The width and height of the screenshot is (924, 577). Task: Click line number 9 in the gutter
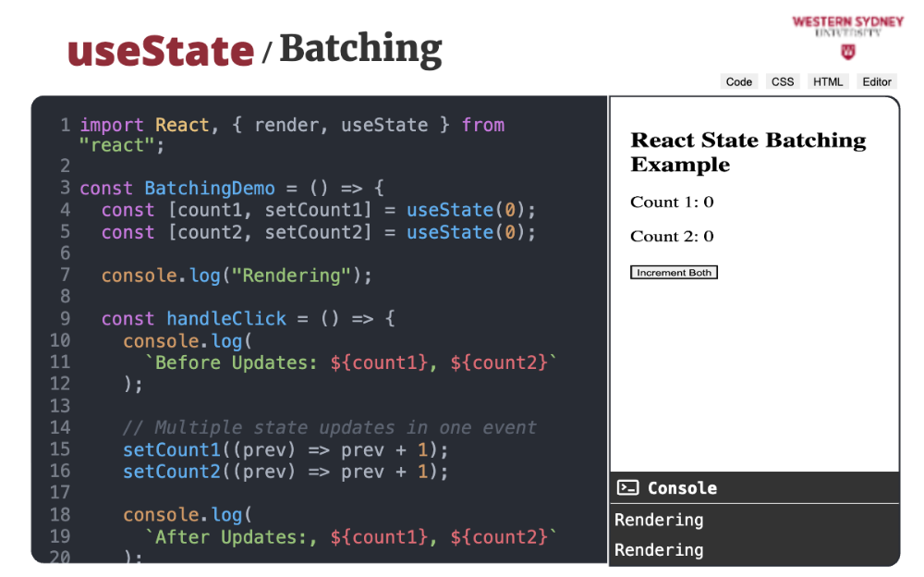click(65, 318)
